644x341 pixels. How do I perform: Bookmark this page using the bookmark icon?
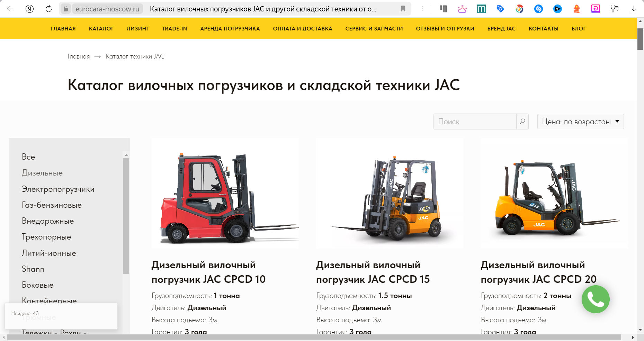[x=403, y=9]
